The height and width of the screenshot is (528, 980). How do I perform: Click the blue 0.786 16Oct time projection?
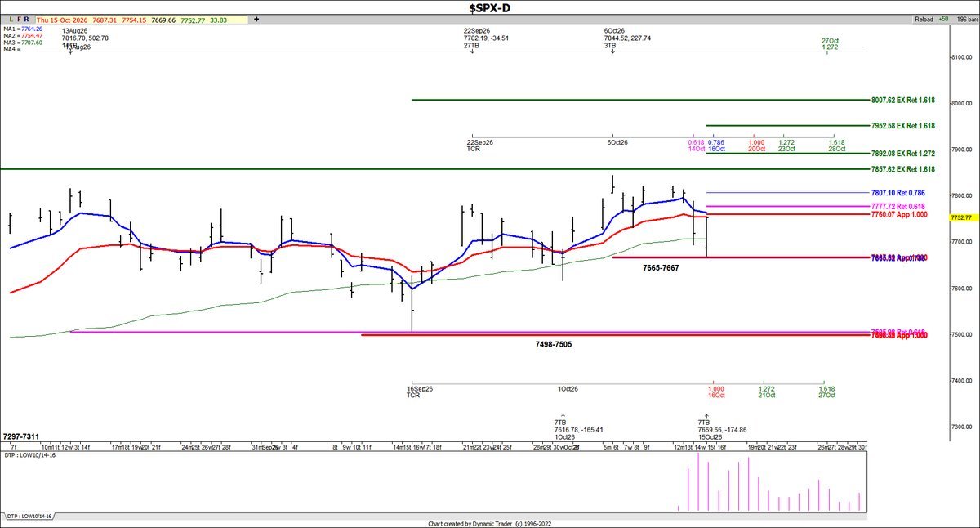(715, 145)
